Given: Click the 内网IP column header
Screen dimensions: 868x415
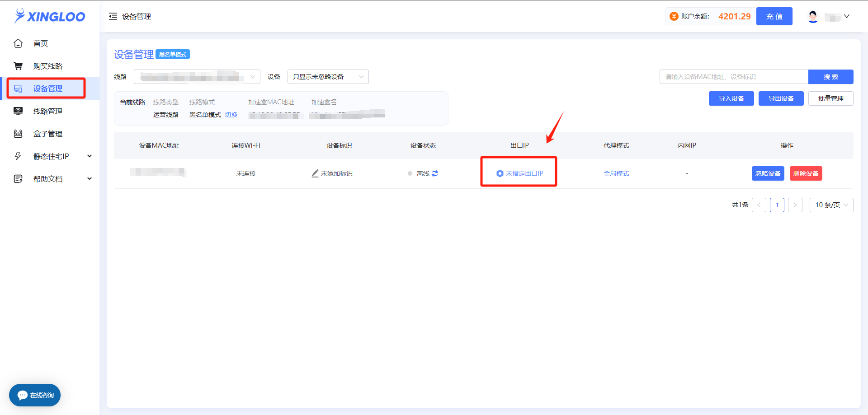Looking at the screenshot, I should [687, 145].
